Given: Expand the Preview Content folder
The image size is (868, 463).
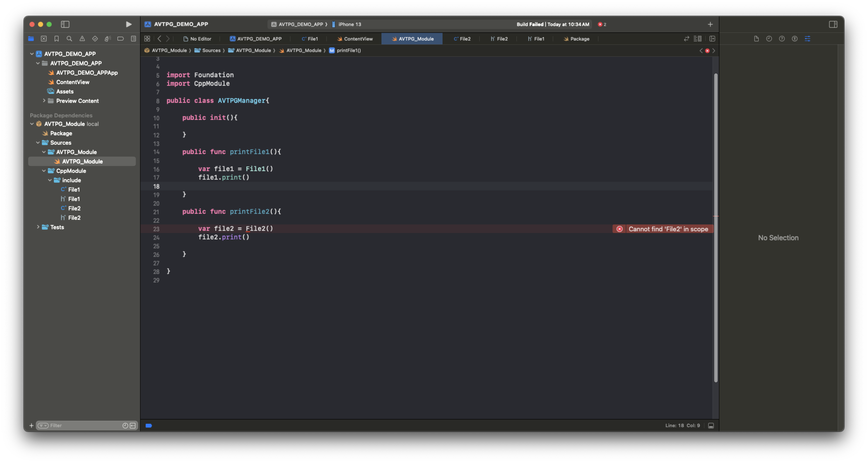Looking at the screenshot, I should click(44, 101).
